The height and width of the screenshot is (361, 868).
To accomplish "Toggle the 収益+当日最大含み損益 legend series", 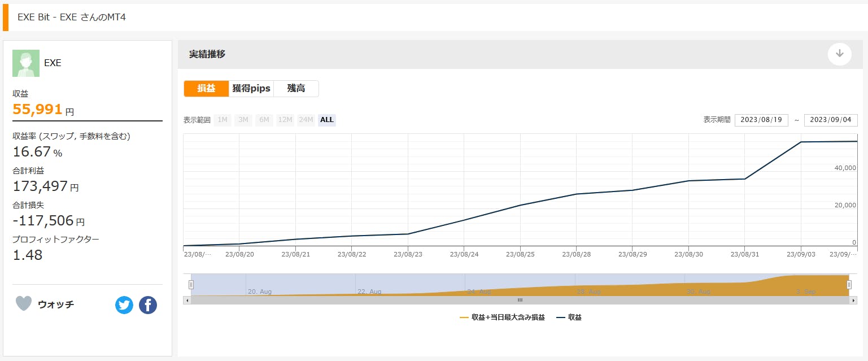I will 503,317.
